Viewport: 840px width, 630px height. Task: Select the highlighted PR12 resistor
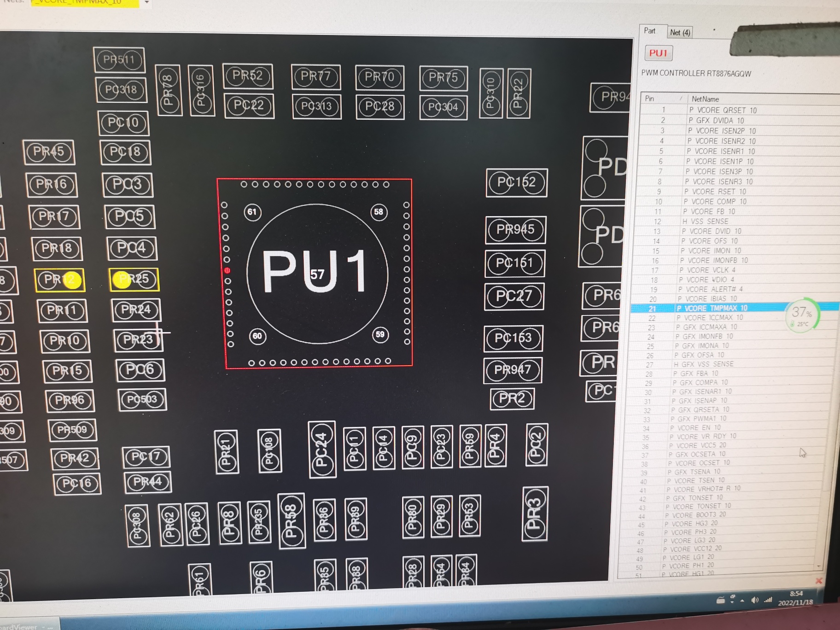click(60, 280)
